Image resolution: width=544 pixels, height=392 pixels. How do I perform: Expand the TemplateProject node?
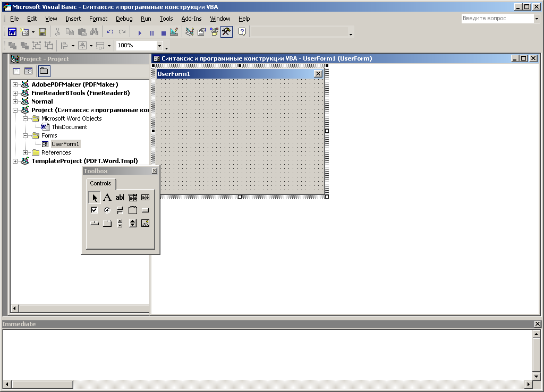tap(15, 161)
